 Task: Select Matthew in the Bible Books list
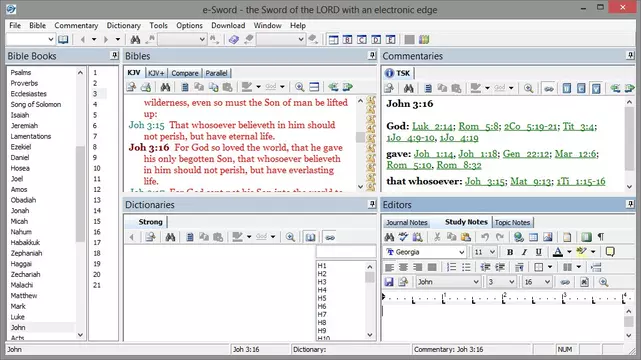[24, 295]
